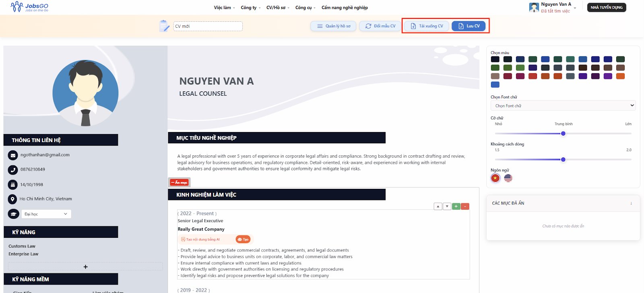Viewport: 644px width, 293px height.
Task: Open the Đại học education level dropdown
Action: coord(46,214)
